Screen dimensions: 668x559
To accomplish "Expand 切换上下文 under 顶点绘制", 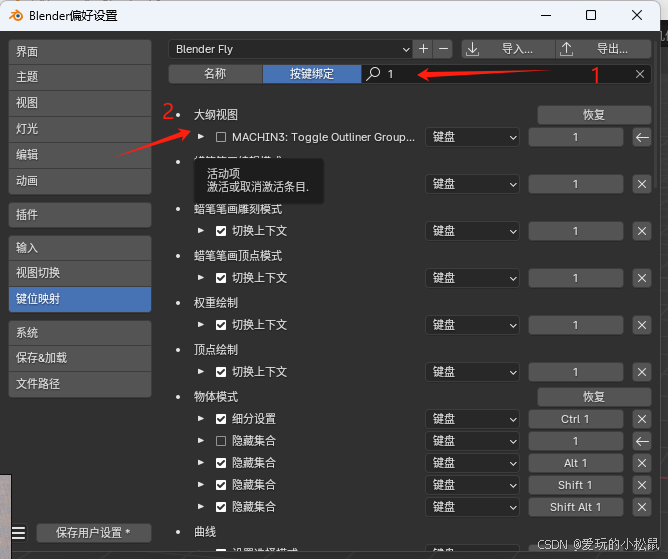I will tap(201, 372).
